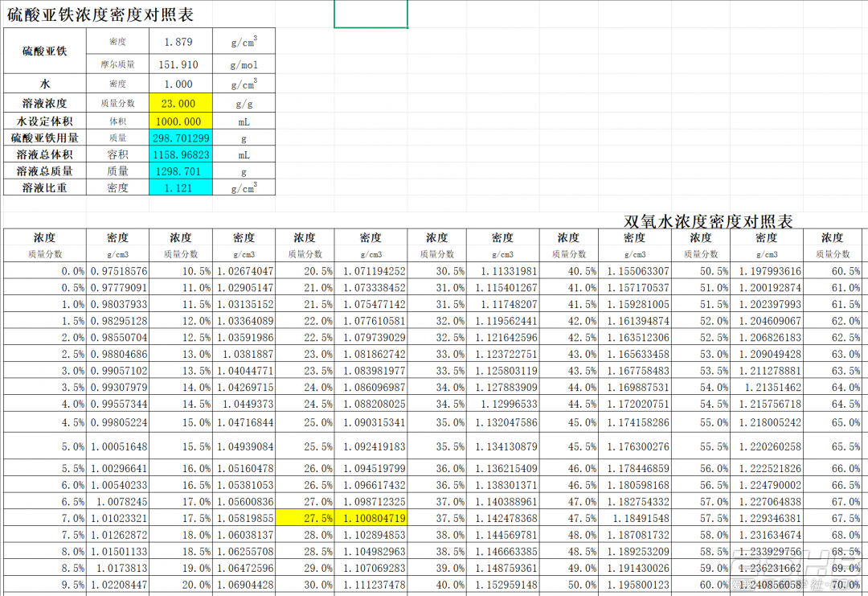
Task: Select the highlighted yellow cell 1.100804719
Action: pyautogui.click(x=371, y=518)
